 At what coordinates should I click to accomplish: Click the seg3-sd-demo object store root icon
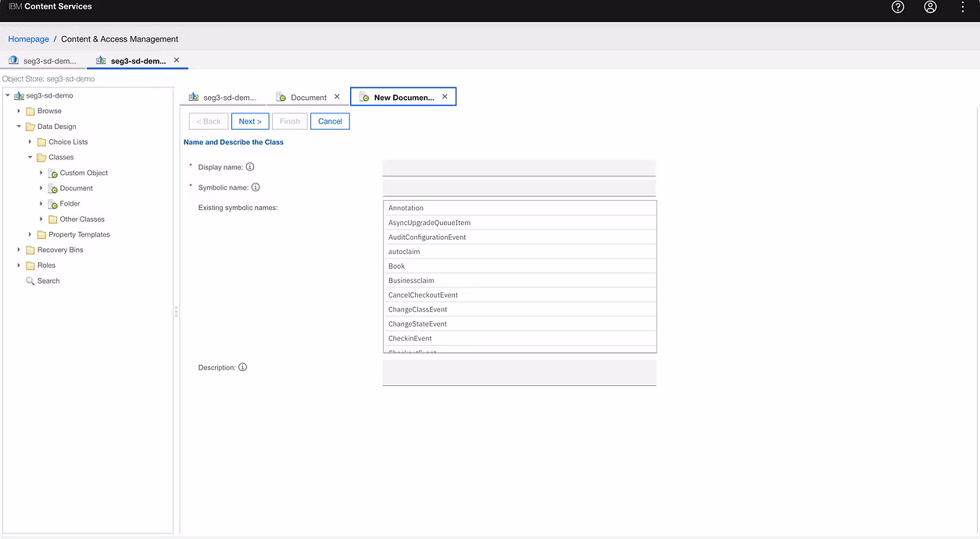pyautogui.click(x=19, y=95)
